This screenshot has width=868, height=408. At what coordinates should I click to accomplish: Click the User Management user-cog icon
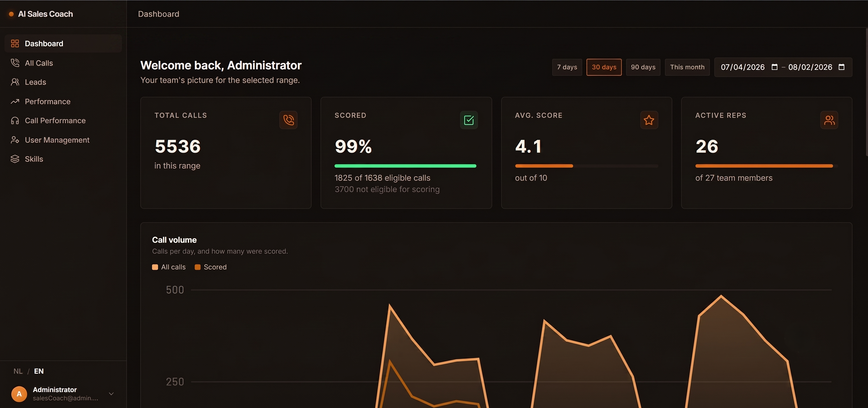[15, 140]
